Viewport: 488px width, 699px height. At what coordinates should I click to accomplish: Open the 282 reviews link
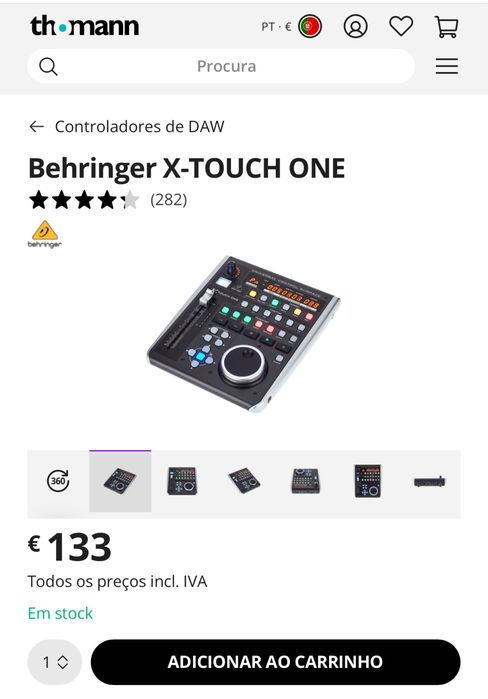pyautogui.click(x=168, y=200)
